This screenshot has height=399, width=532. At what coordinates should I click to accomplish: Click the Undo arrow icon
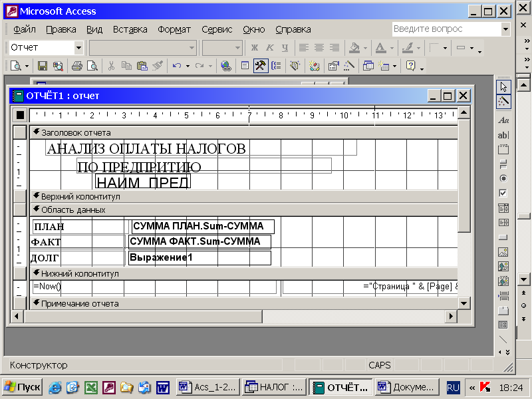click(x=177, y=66)
